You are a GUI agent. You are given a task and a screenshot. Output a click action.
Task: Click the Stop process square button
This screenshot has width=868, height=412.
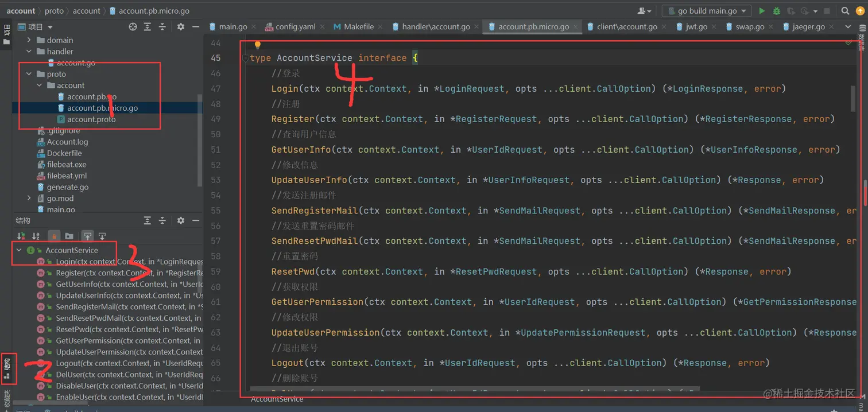pyautogui.click(x=827, y=11)
